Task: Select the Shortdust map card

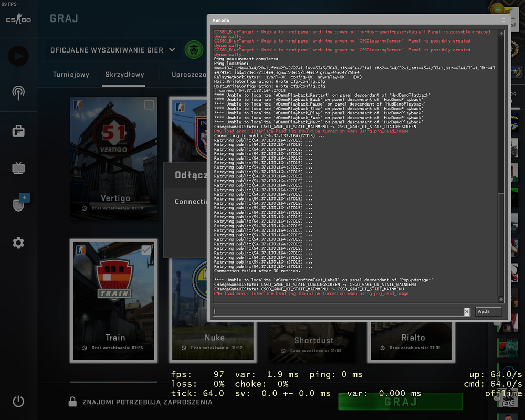Action: point(312,342)
